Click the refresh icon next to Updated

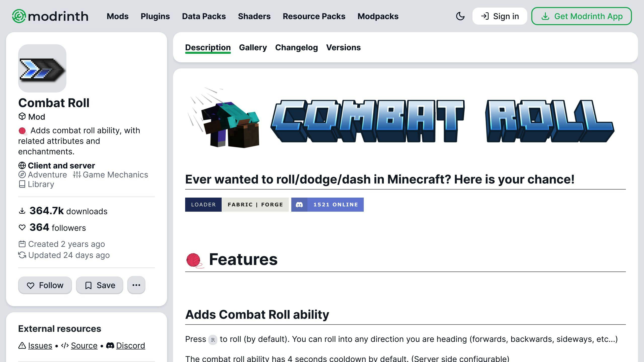click(x=22, y=255)
